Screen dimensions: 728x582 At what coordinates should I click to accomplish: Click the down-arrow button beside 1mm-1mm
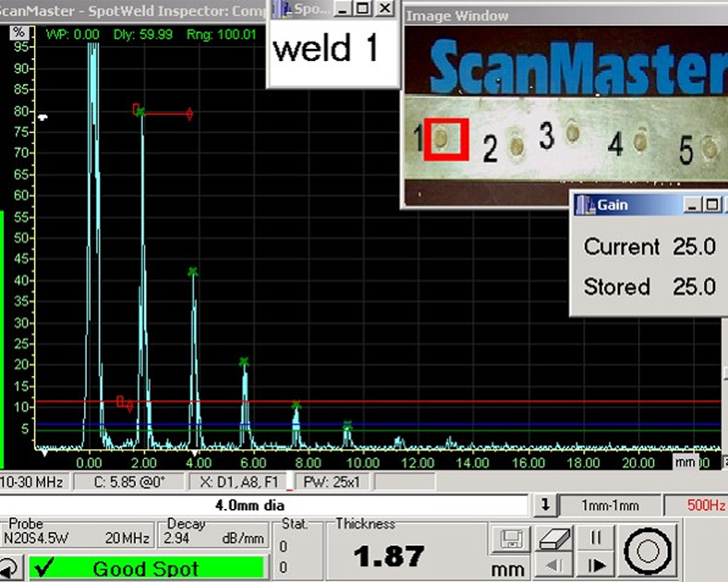point(545,505)
